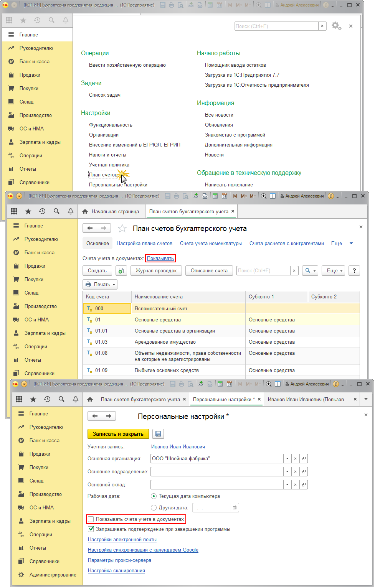Click the open-form icon of the Основная организация field
375x588 pixels.
(304, 459)
